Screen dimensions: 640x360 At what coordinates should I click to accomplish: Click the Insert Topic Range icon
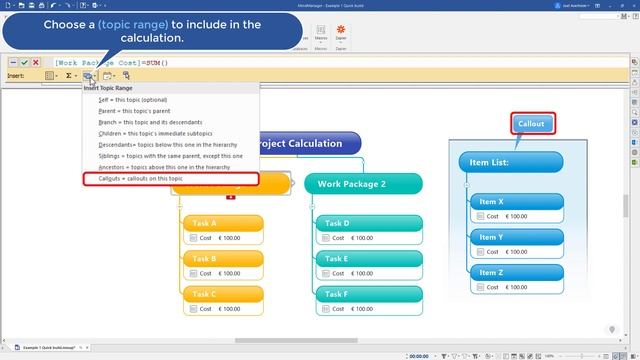click(x=87, y=76)
